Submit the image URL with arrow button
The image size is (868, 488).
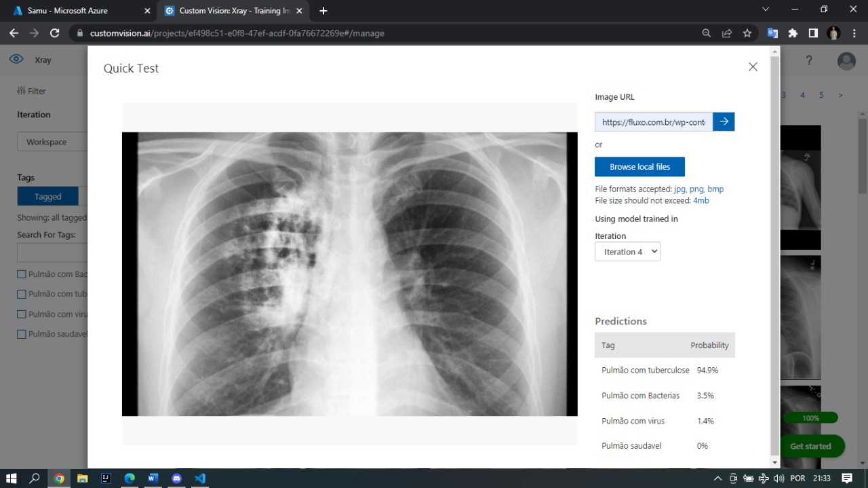[724, 121]
